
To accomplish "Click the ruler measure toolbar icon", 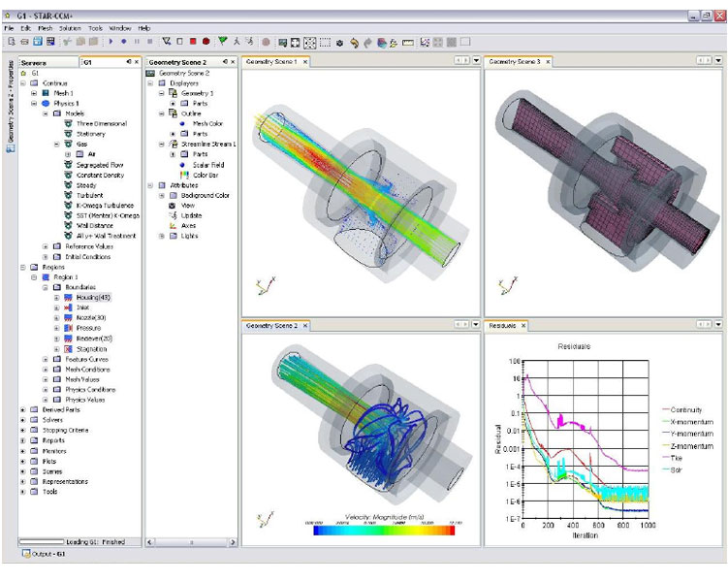I will [x=408, y=43].
